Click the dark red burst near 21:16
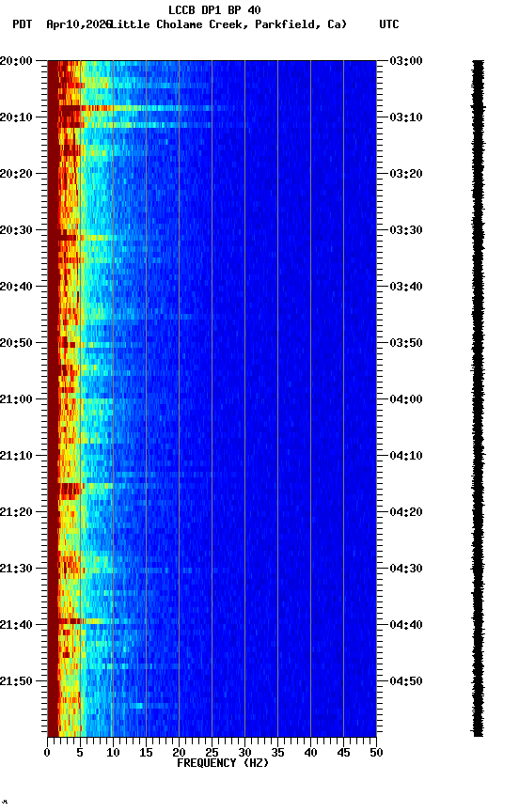 click(71, 489)
